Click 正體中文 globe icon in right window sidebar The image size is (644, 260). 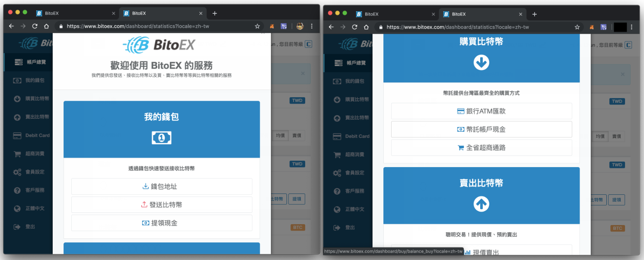[337, 209]
